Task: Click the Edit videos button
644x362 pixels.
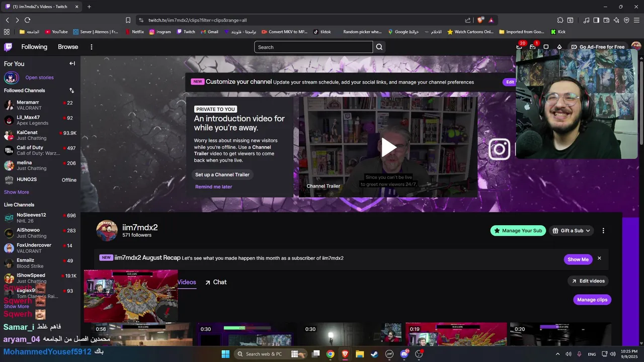Action: [x=588, y=281]
